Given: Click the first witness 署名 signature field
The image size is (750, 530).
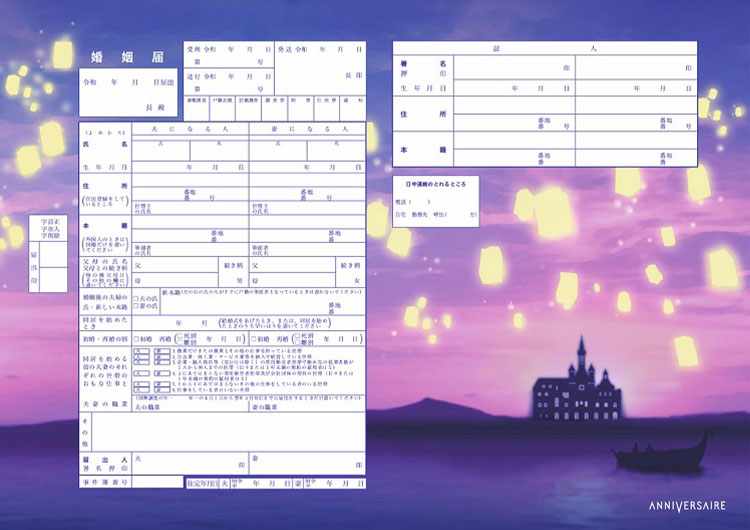Looking at the screenshot, I should point(514,67).
